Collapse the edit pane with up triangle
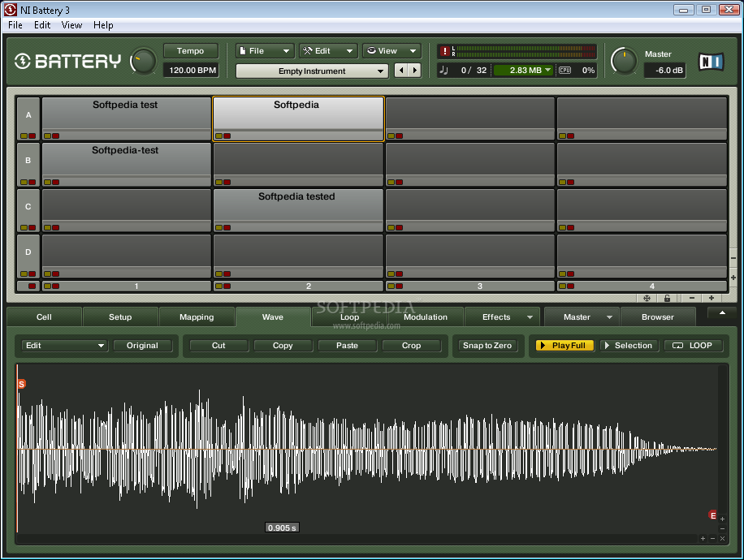The height and width of the screenshot is (560, 744). tap(722, 313)
